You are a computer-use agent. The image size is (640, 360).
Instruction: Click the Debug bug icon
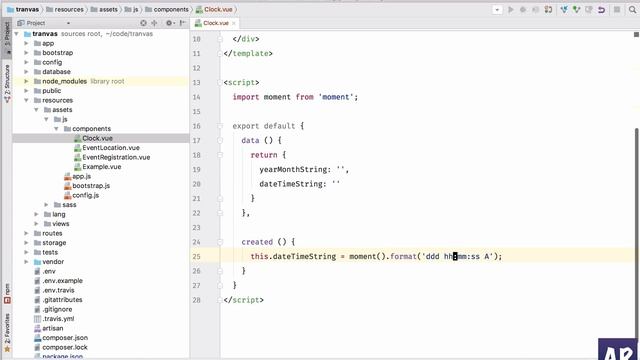pos(523,9)
